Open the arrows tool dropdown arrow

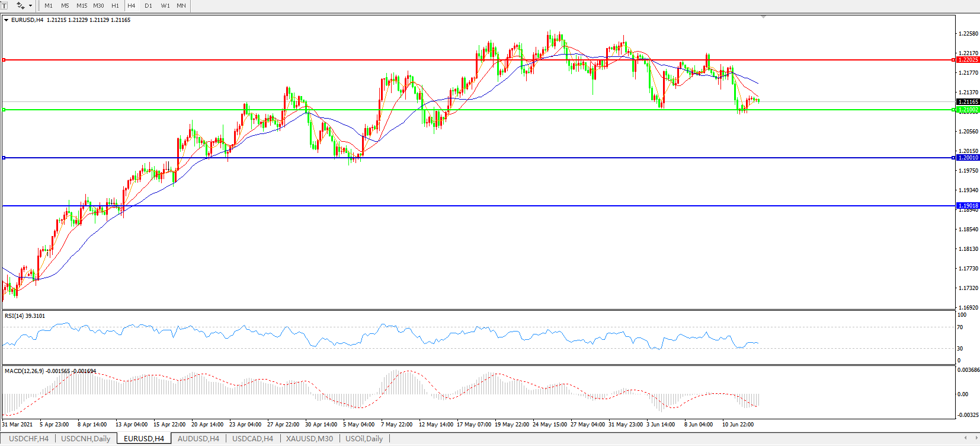(31, 5)
